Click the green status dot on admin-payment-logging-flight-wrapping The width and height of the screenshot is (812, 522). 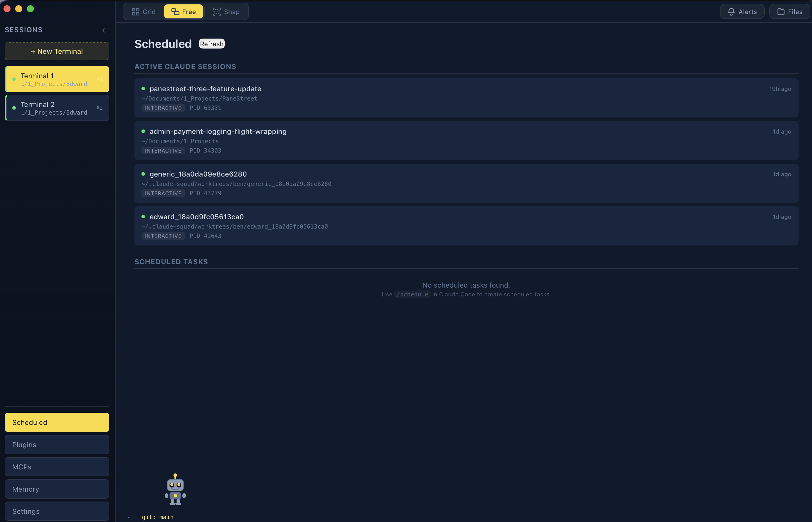click(x=143, y=132)
